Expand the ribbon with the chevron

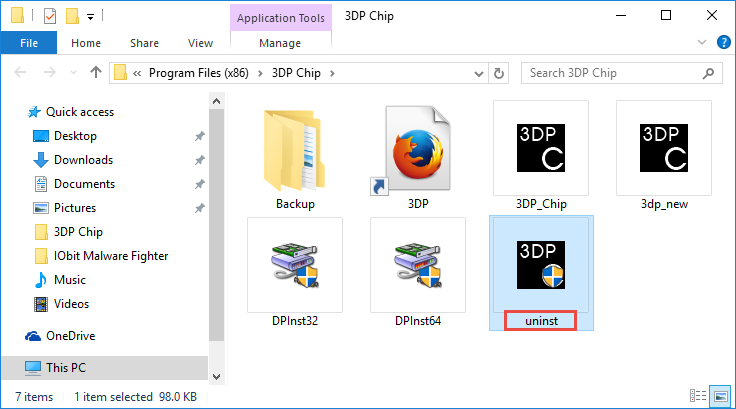coord(702,42)
